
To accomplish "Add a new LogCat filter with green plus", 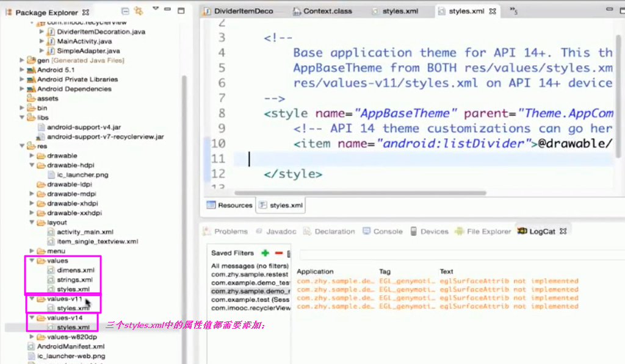I will pyautogui.click(x=265, y=252).
